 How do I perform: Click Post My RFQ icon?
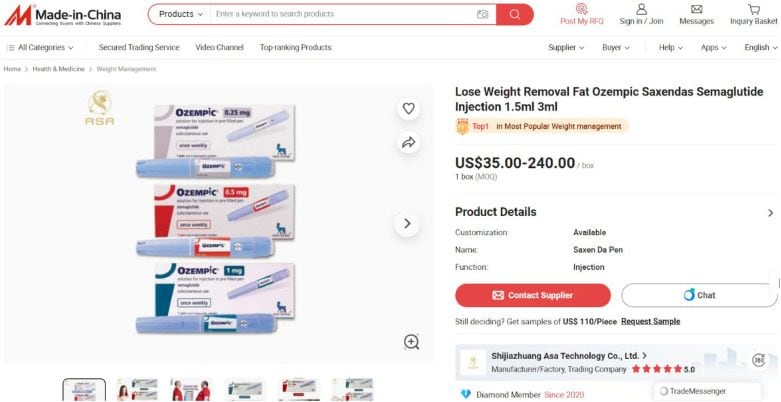[x=581, y=9]
